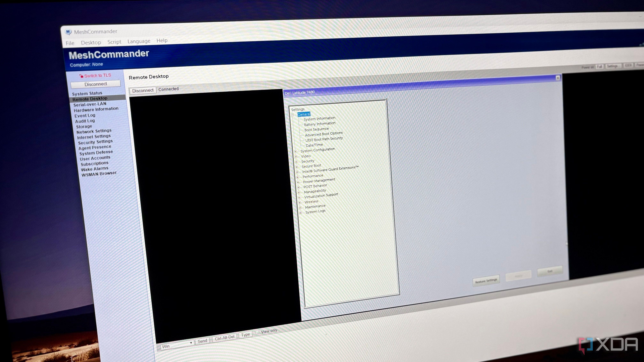Screen dimensions: 644x362
Task: Expand the Power Management tree node
Action: pyautogui.click(x=298, y=182)
